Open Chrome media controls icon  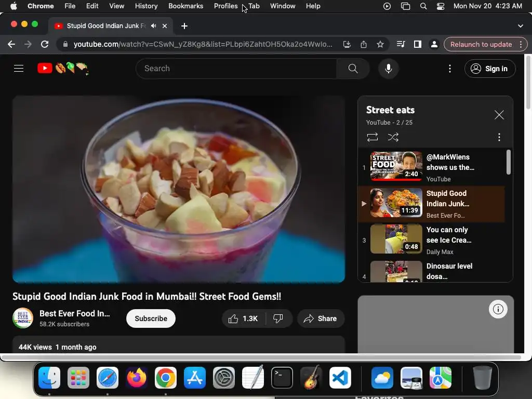click(x=401, y=45)
